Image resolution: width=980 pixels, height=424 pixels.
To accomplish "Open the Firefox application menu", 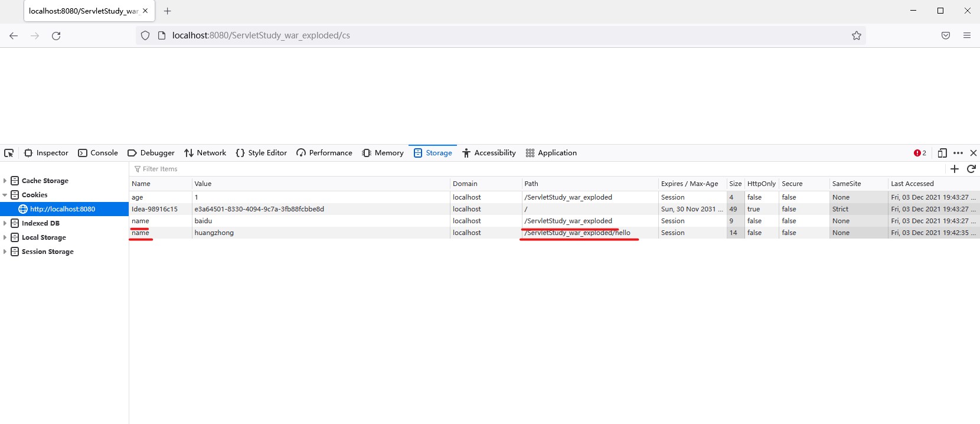I will (x=967, y=35).
